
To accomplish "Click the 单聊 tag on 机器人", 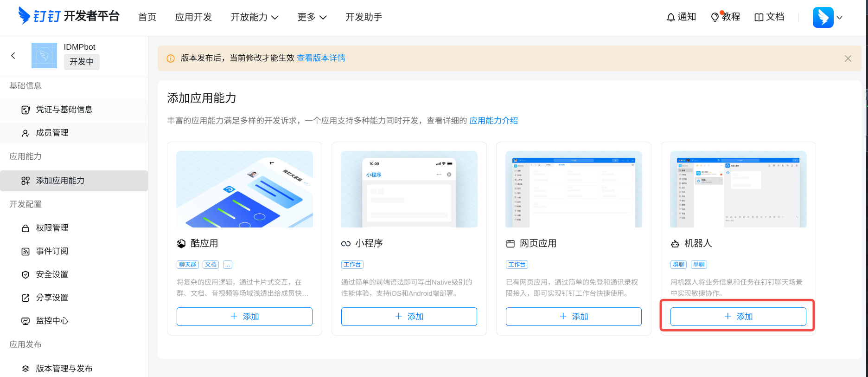I will 699,265.
